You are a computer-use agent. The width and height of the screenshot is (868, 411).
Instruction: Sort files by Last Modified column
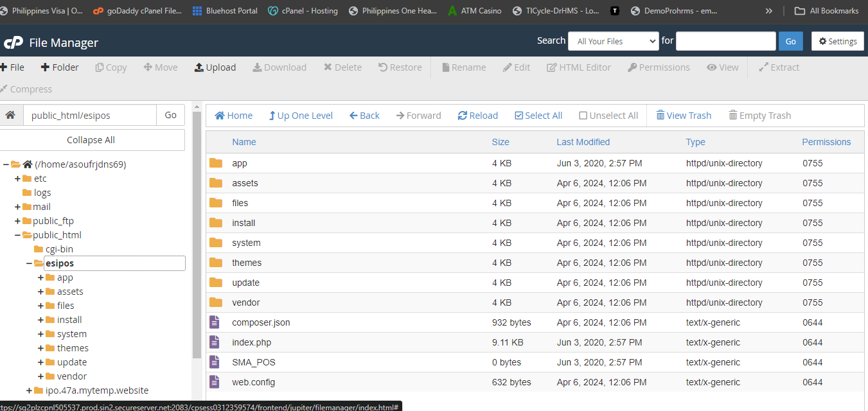pyautogui.click(x=583, y=142)
